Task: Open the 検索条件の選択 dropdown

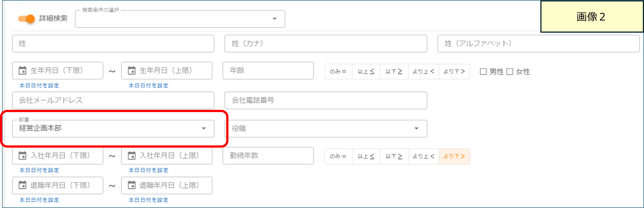Action: [274, 19]
